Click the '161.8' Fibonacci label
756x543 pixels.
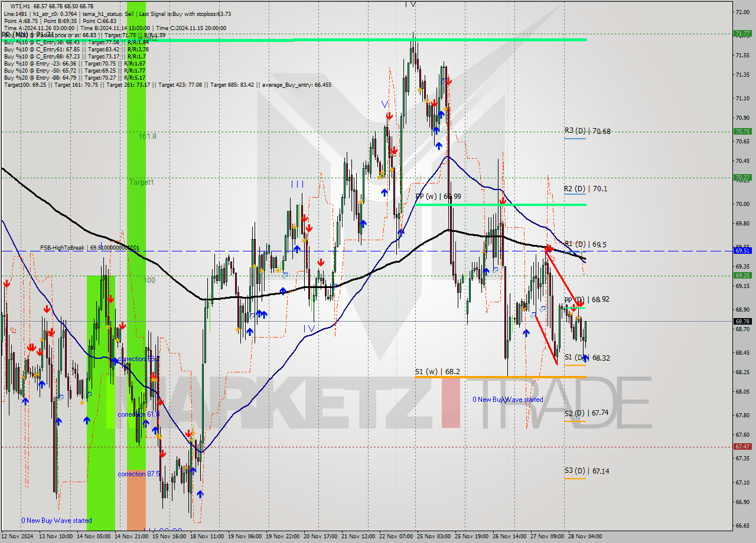[148, 136]
